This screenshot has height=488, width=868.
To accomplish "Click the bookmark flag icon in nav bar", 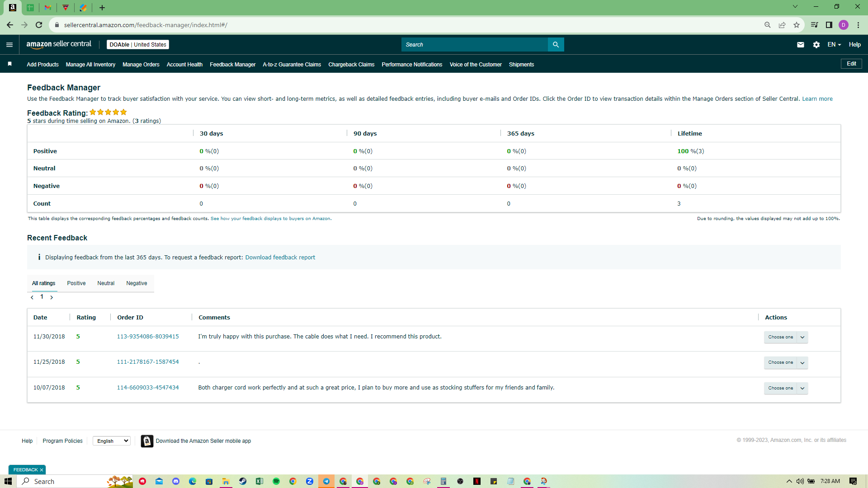I will 9,64.
